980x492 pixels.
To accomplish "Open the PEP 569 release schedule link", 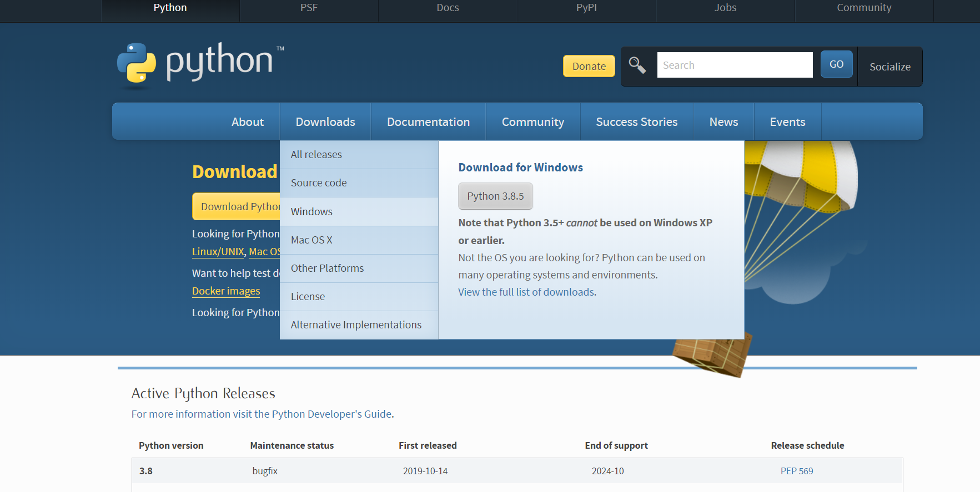I will [x=797, y=471].
